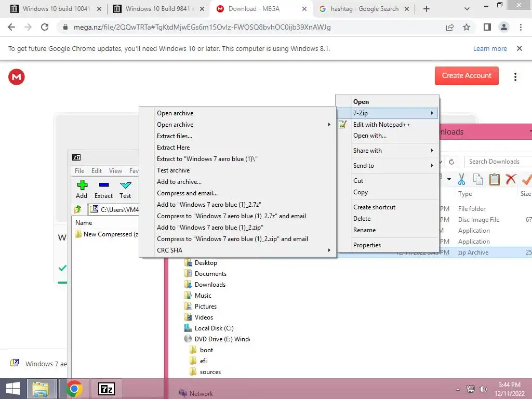Click Chrome taskbar icon
The height and width of the screenshot is (399, 532).
pyautogui.click(x=74, y=389)
